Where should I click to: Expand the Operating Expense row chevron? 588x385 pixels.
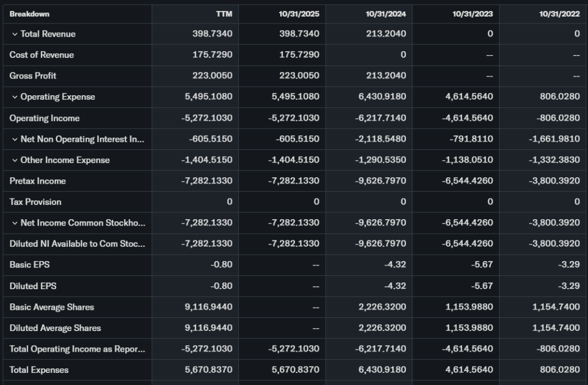coord(14,97)
